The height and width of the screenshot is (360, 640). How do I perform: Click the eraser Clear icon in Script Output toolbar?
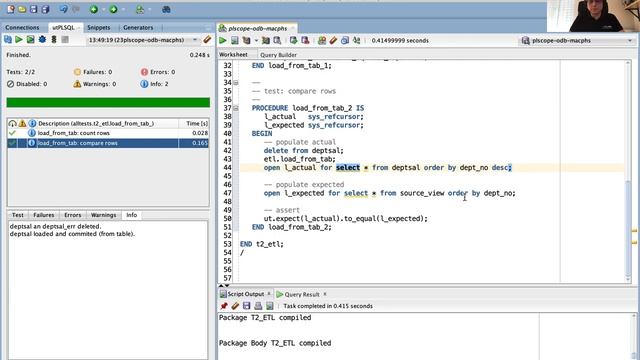point(235,306)
